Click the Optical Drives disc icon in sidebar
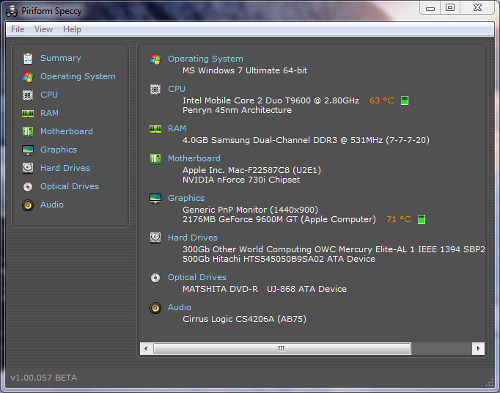 (28, 187)
